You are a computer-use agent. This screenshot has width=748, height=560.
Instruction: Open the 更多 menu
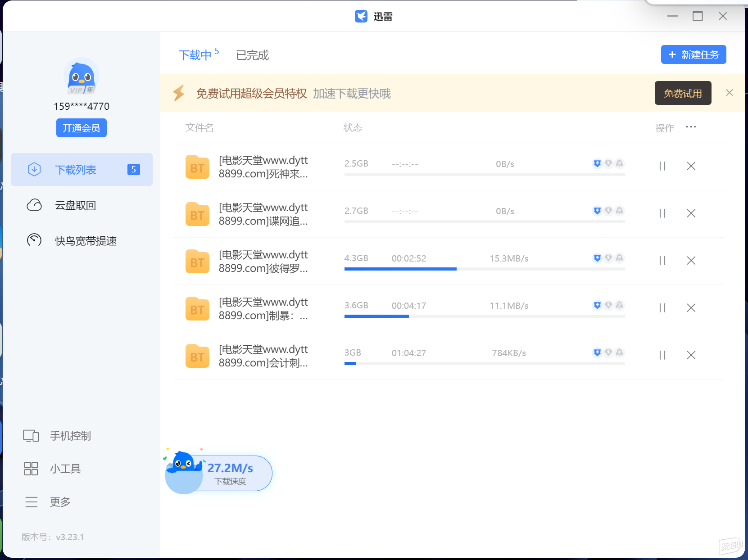[47, 502]
